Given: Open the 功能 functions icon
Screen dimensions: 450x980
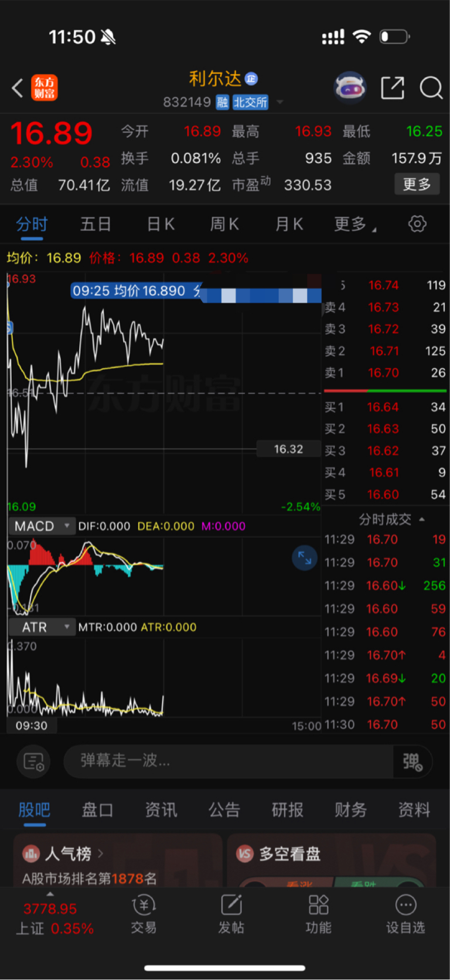Looking at the screenshot, I should 318,915.
